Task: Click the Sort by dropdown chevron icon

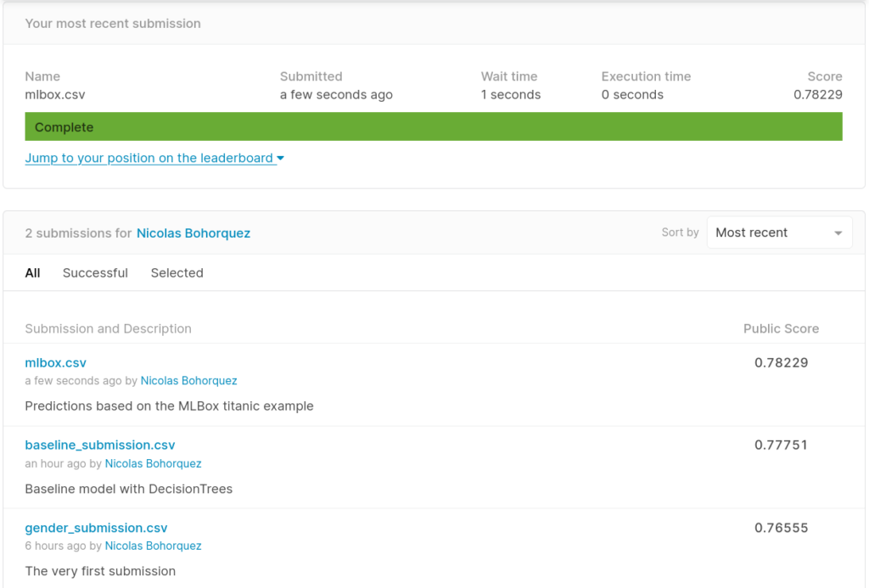Action: pos(838,232)
